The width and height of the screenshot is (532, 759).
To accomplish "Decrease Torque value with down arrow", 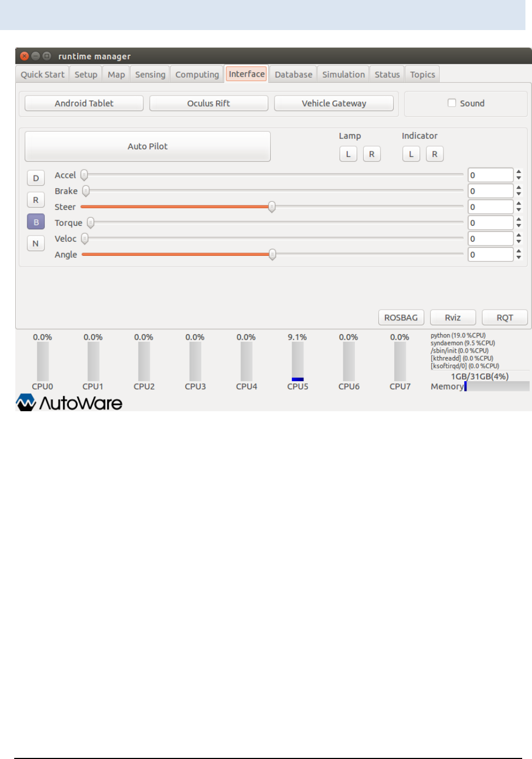I will pyautogui.click(x=518, y=226).
